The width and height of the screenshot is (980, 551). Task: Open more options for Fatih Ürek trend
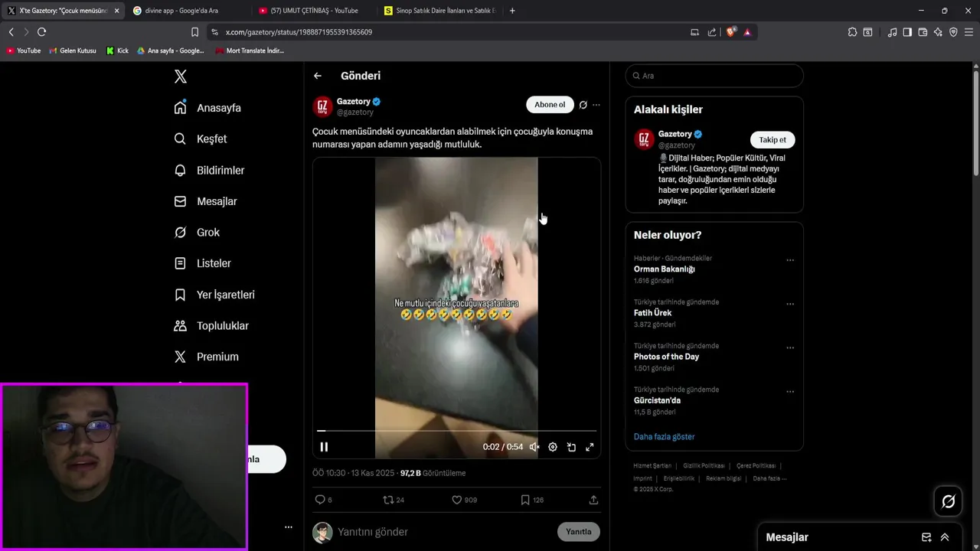790,304
